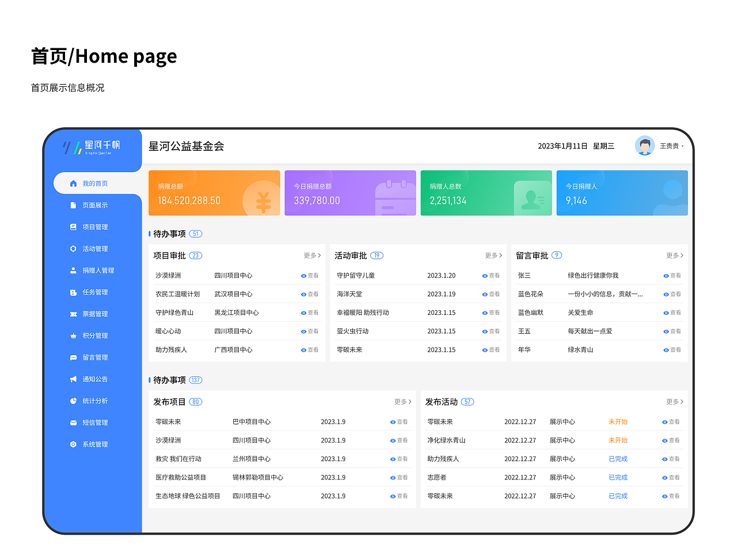Click the project icon beside 项目管理

point(73,227)
